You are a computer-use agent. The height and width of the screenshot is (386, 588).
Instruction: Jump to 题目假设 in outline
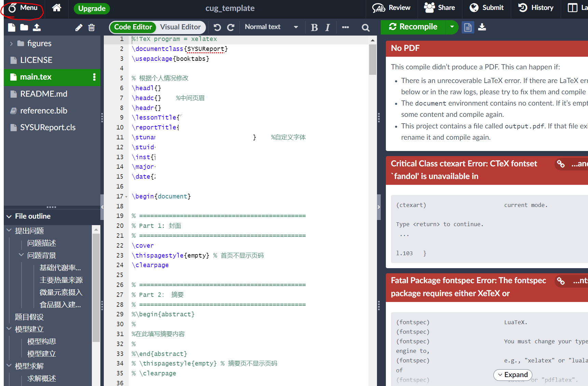[x=29, y=317]
